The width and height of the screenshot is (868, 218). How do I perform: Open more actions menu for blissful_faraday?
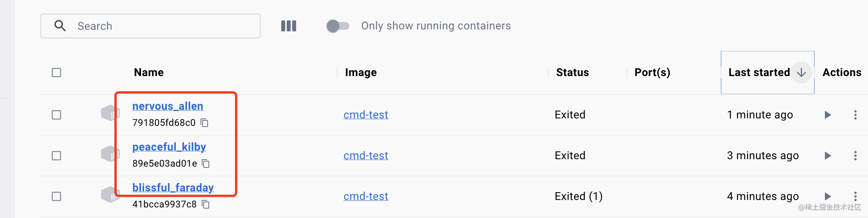click(855, 196)
